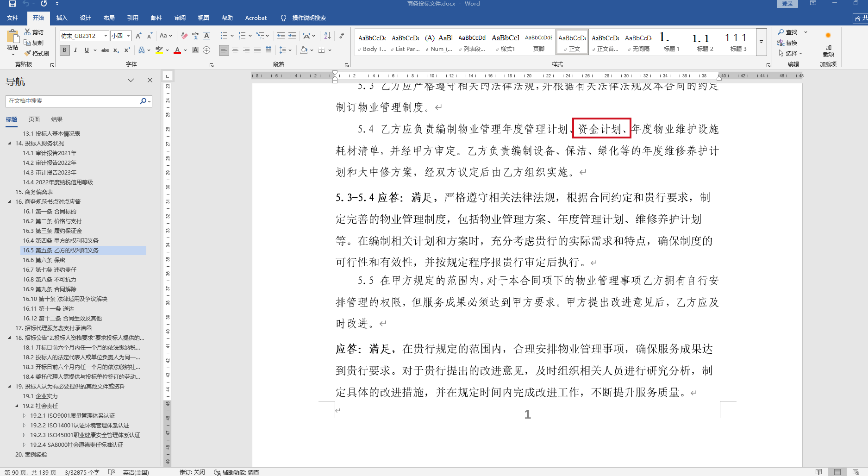Toggle strikethrough (abc) formatting

pyautogui.click(x=105, y=50)
